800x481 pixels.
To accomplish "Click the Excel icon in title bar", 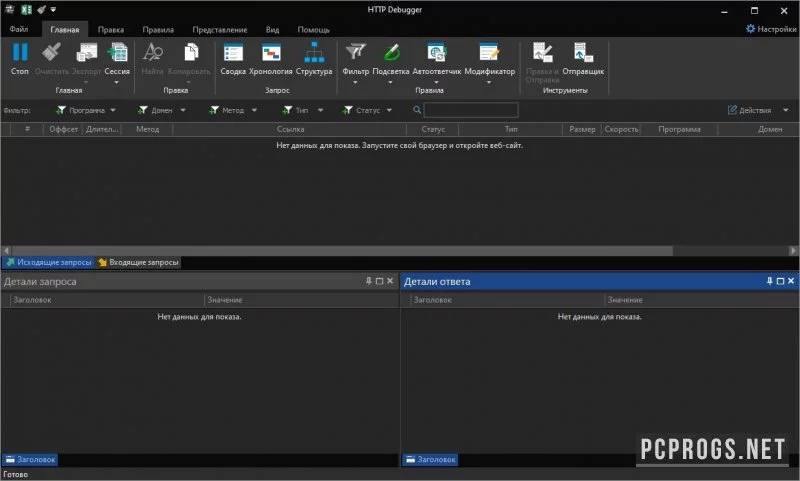I will click(27, 10).
